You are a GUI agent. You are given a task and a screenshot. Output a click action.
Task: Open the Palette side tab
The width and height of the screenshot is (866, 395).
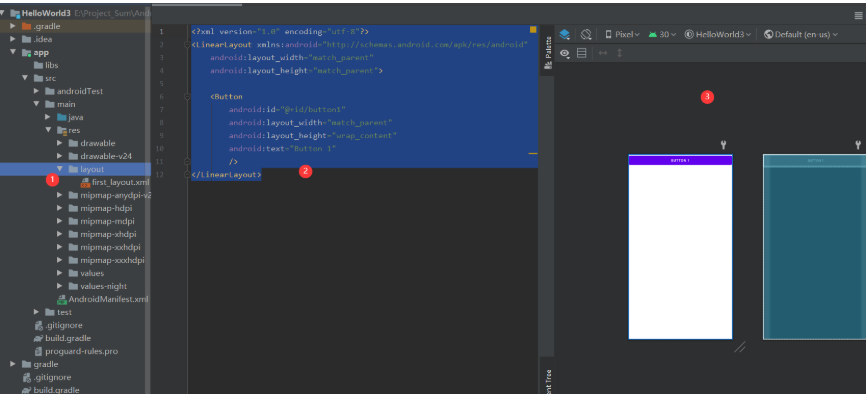548,52
